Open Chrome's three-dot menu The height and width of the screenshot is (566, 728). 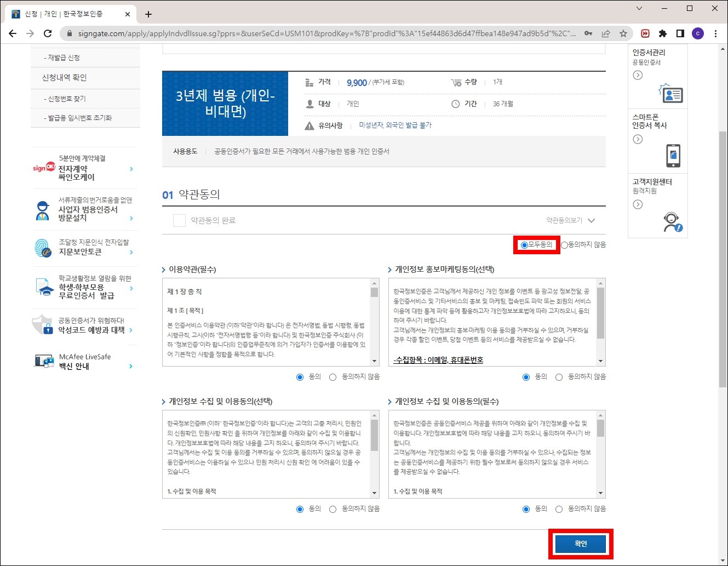(716, 33)
